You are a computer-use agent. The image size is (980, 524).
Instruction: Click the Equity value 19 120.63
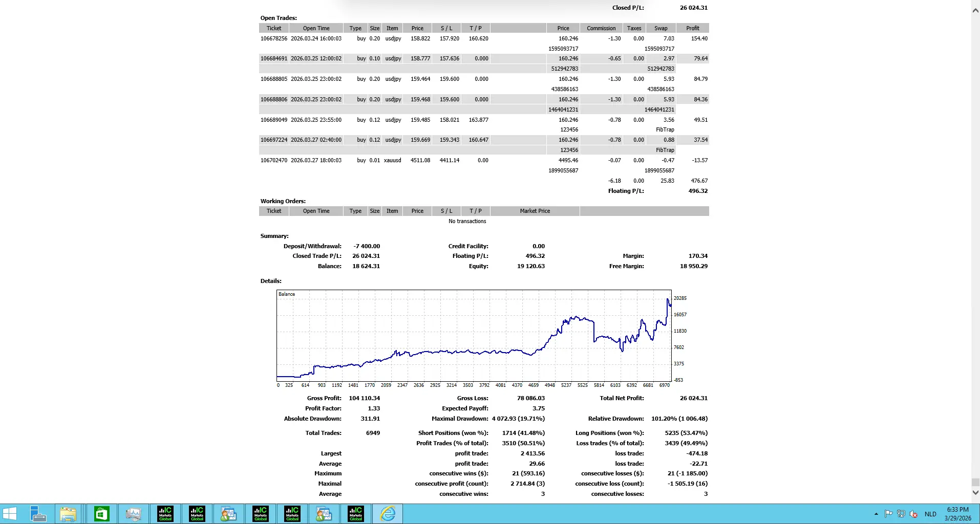click(531, 266)
